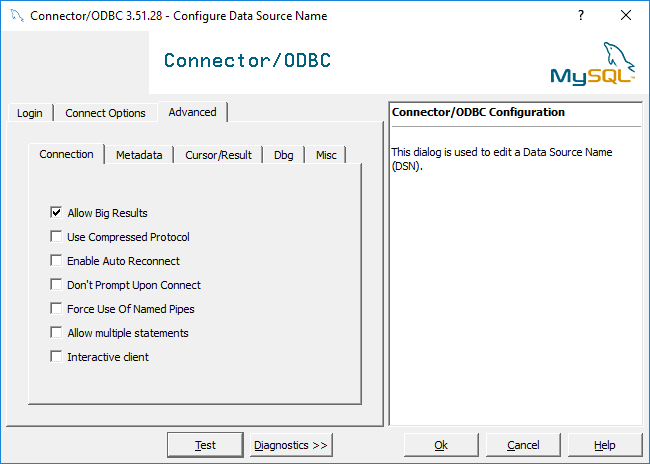Switch to the Login tab

pyautogui.click(x=30, y=113)
